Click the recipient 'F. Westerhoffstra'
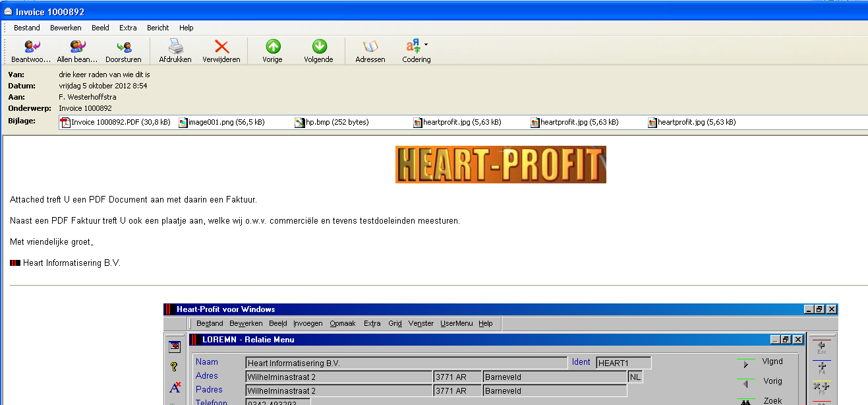Viewport: 868px width, 405px height. point(88,97)
